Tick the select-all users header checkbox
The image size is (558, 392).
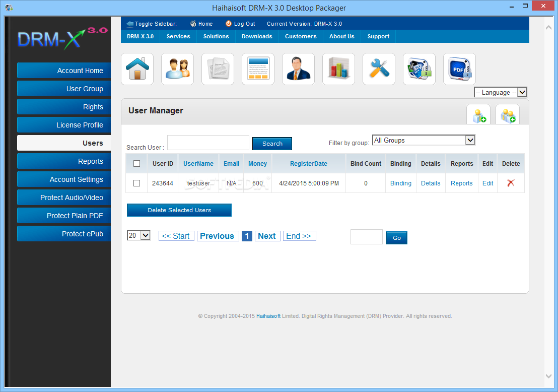tap(136, 163)
